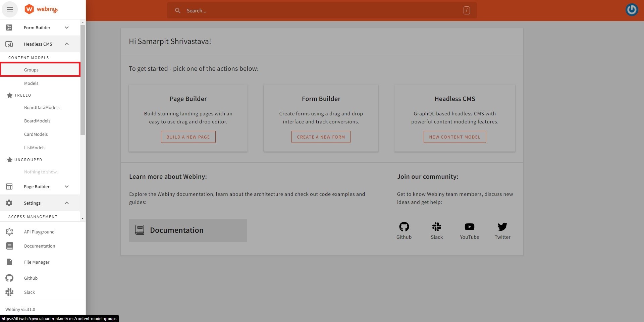Open the user avatar menu

632,9
